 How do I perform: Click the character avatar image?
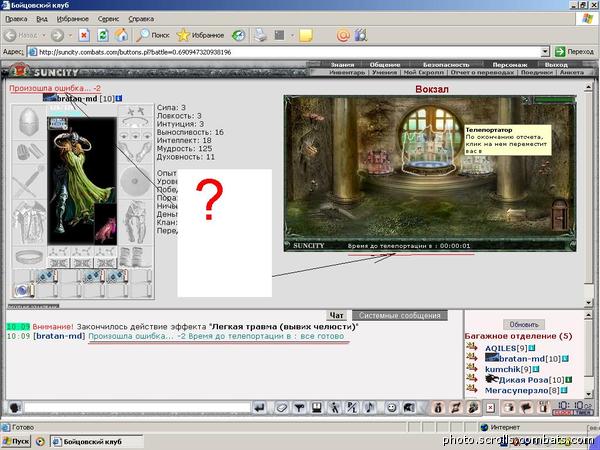click(x=82, y=181)
